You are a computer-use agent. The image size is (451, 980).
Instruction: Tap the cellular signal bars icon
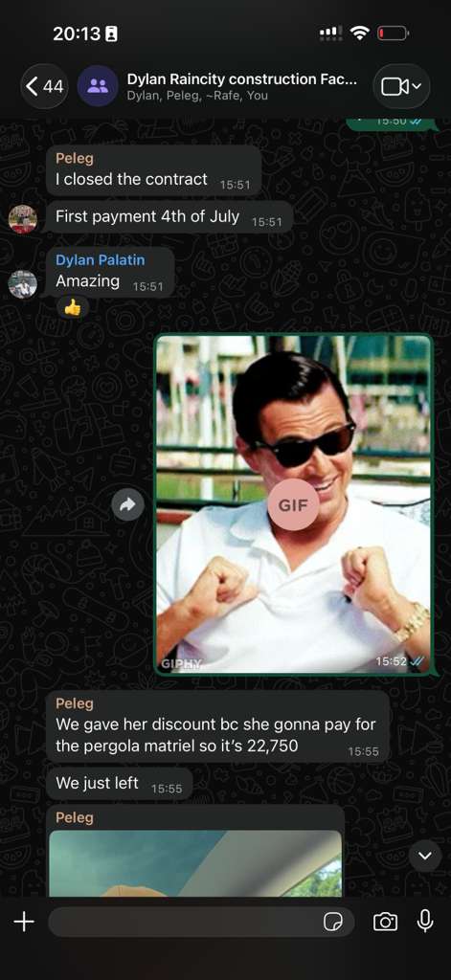(x=330, y=33)
